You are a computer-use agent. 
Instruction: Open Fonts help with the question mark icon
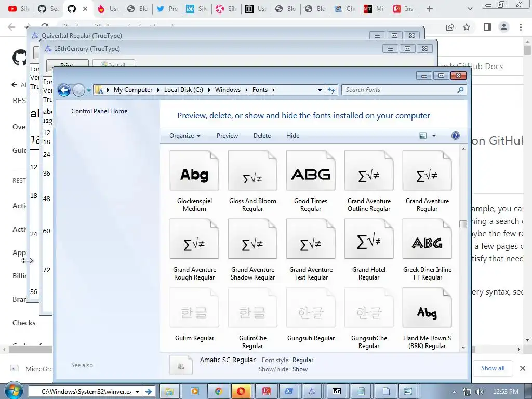[x=455, y=136]
